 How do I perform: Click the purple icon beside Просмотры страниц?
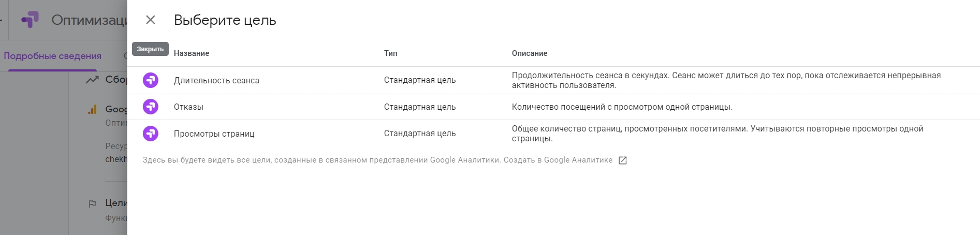[x=151, y=134]
